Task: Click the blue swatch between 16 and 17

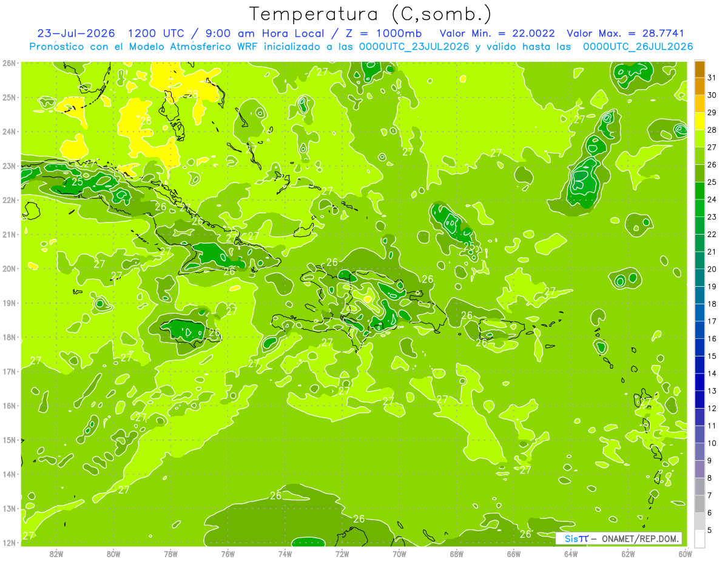Action: coord(700,330)
